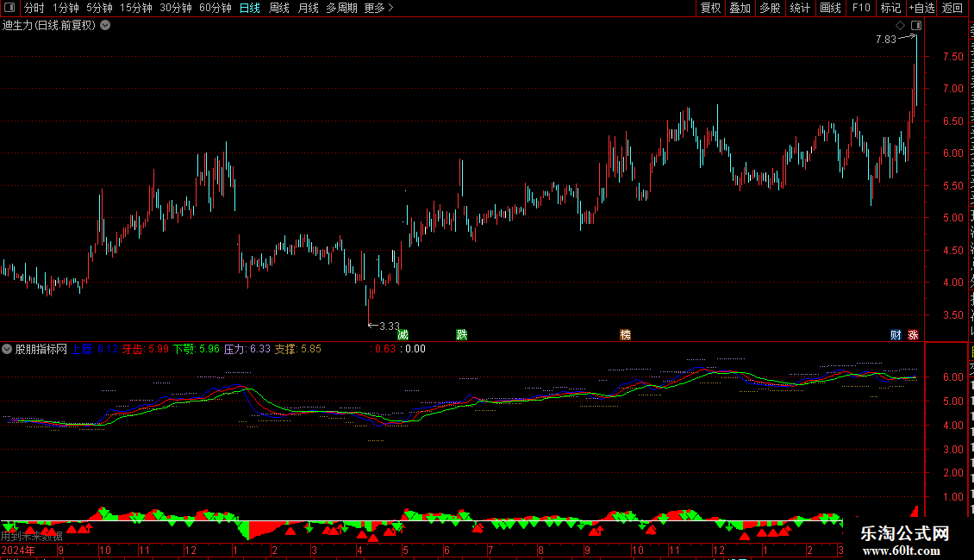
Task: Click the 返回 back button
Action: tap(952, 8)
